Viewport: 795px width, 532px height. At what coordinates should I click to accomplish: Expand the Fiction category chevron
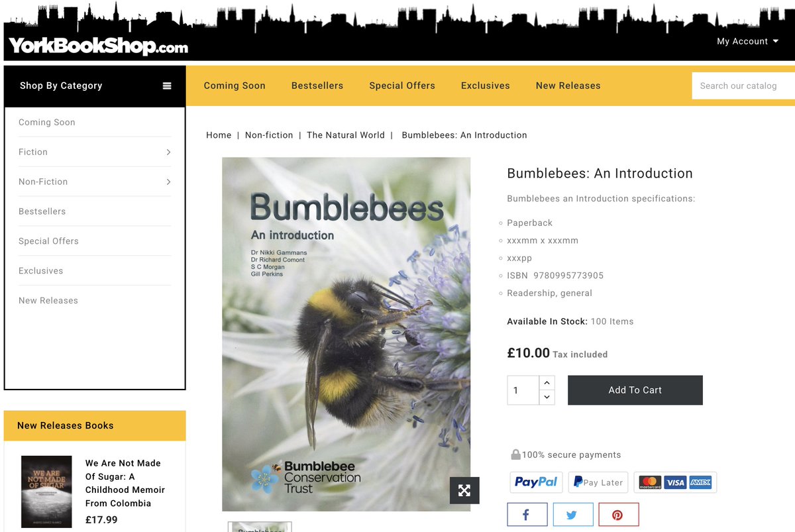click(168, 152)
